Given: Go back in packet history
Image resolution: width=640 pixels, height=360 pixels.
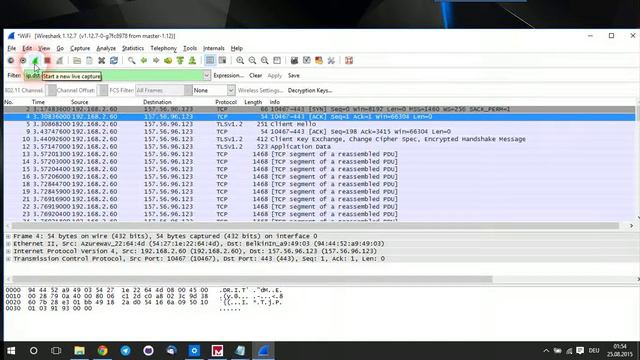Looking at the screenshot, I should pos(144,61).
